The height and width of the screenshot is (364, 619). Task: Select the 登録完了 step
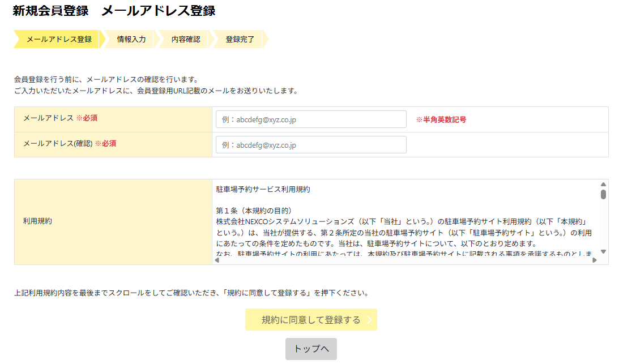240,40
